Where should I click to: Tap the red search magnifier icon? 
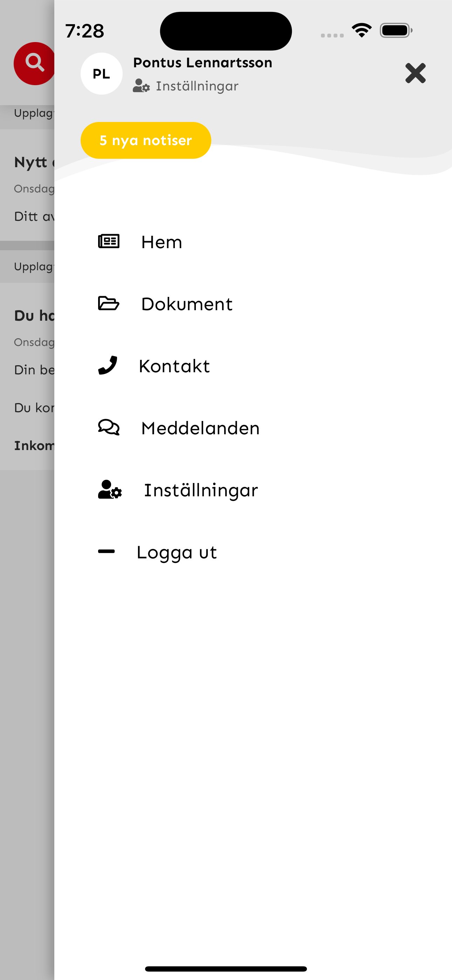34,63
